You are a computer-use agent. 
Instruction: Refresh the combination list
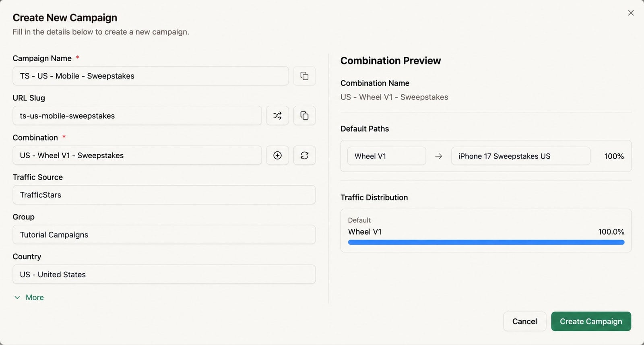point(304,155)
